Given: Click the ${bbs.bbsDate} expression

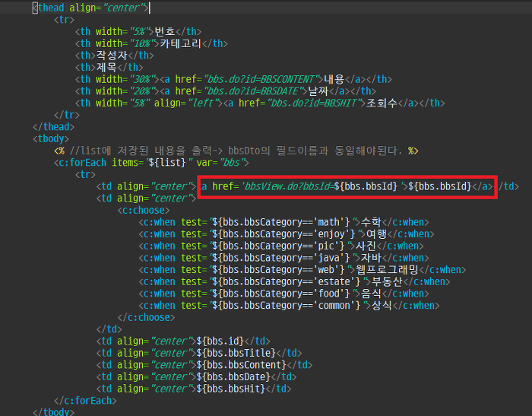Looking at the screenshot, I should pyautogui.click(x=233, y=376).
